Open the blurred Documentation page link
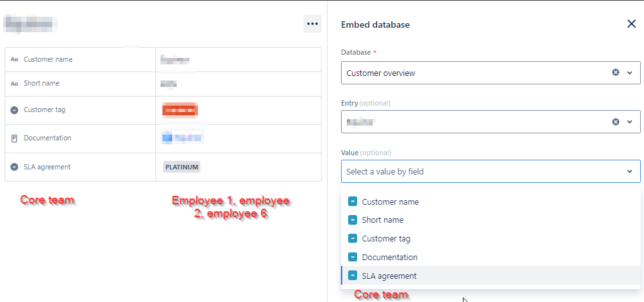644x302 pixels. coord(182,138)
